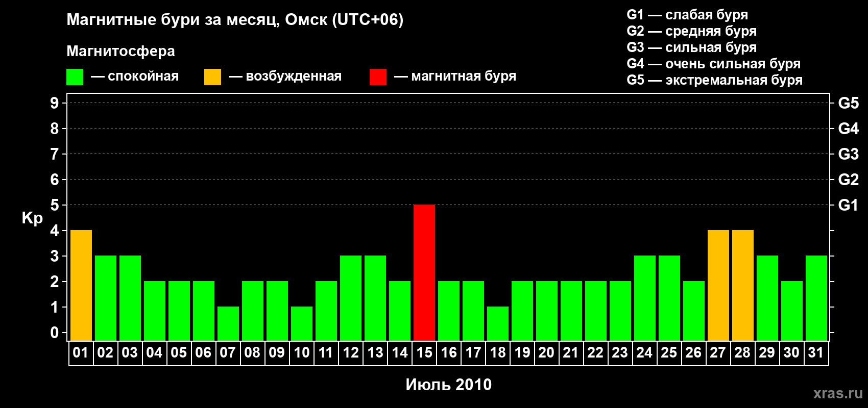
Task: Select the orange bar for day 01
Action: click(81, 285)
